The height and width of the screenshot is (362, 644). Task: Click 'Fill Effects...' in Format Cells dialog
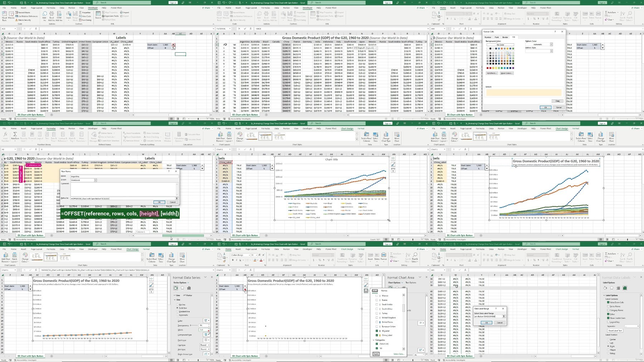tap(492, 73)
